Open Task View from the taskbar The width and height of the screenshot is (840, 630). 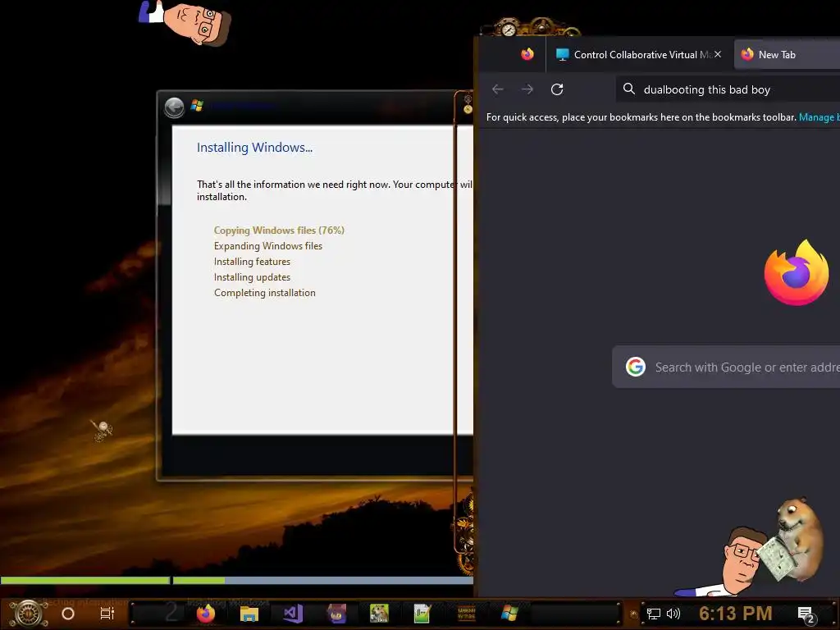107,614
